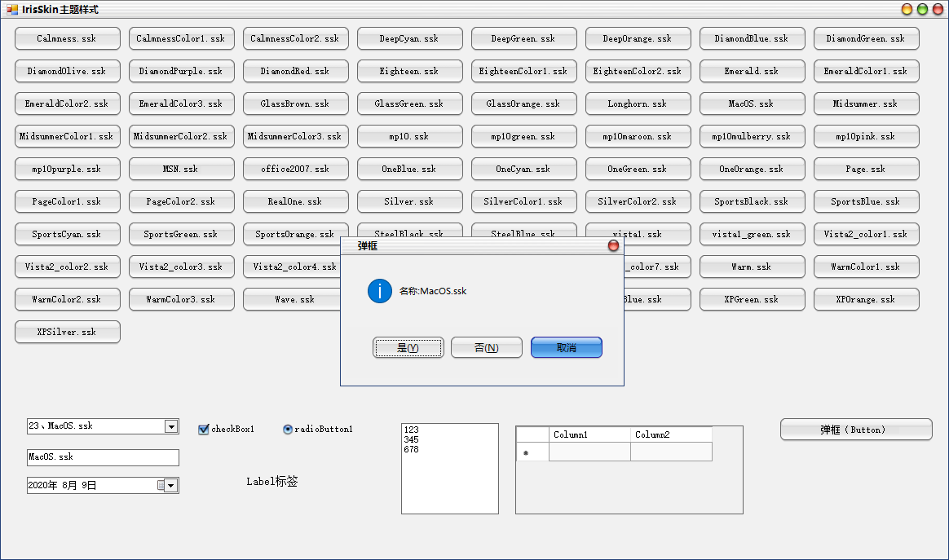The image size is (949, 560).
Task: Select the Midsummer.ssk button
Action: [x=866, y=104]
